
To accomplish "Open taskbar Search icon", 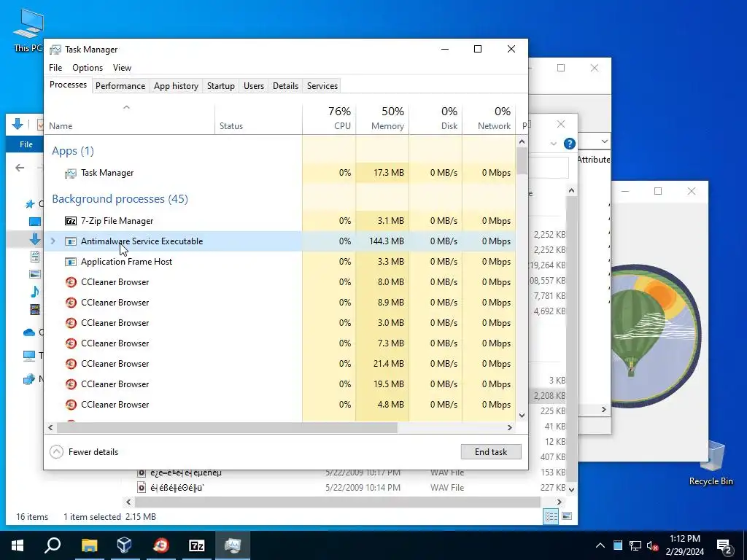I will (53, 545).
